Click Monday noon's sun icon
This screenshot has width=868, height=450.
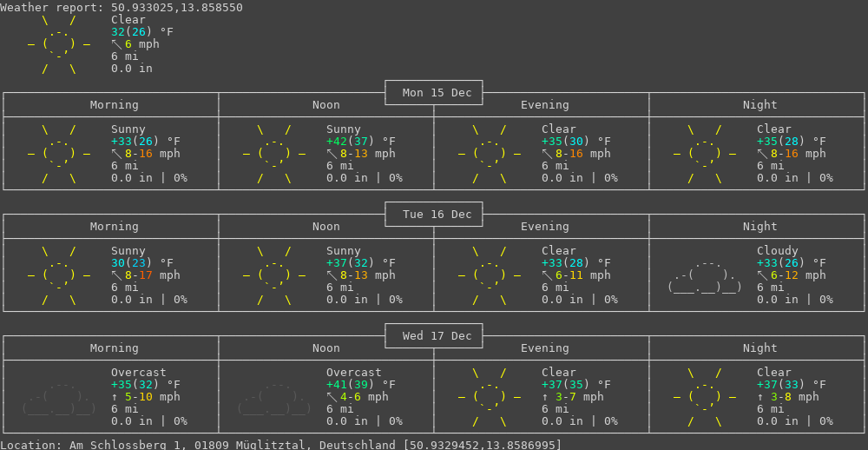(x=274, y=154)
